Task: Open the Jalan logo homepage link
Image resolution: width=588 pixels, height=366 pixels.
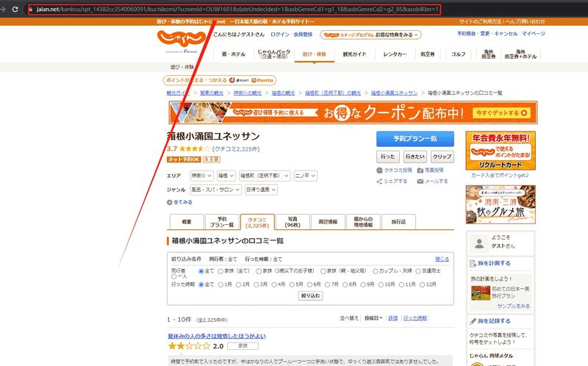Action: (182, 39)
